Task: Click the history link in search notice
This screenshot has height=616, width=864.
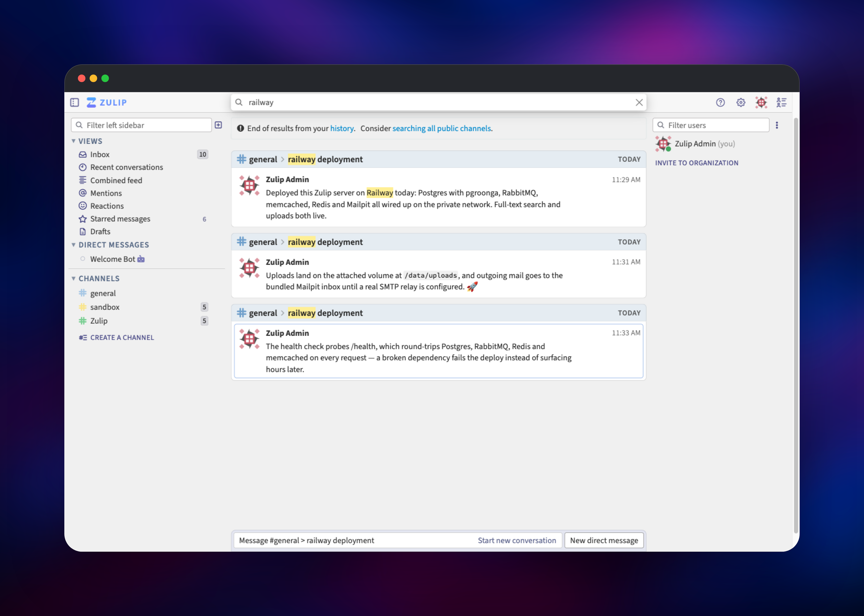Action: (x=342, y=128)
